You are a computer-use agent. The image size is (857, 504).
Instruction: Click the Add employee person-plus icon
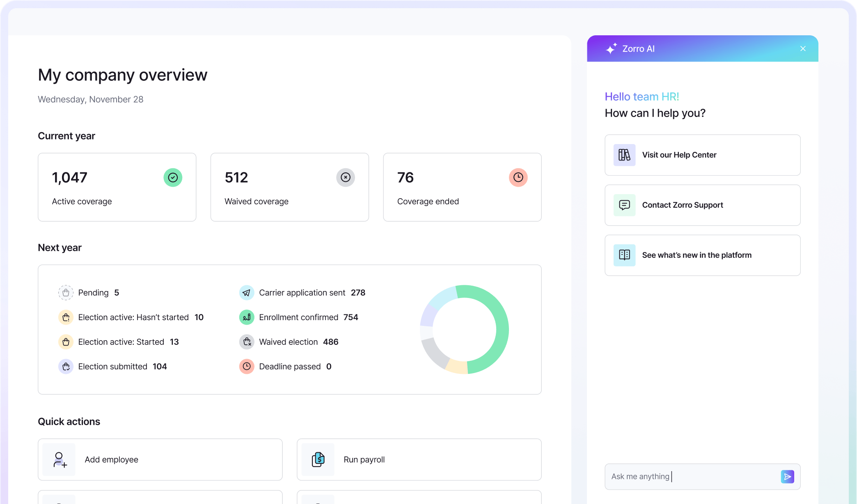coord(59,460)
